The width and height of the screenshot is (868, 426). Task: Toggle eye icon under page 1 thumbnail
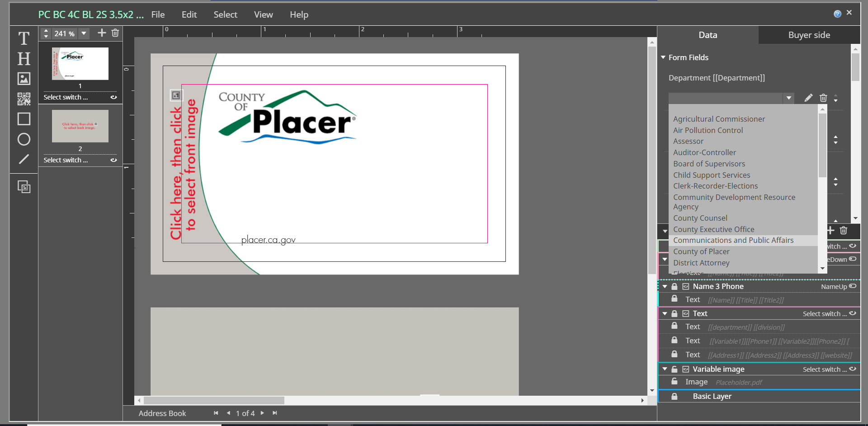[113, 97]
